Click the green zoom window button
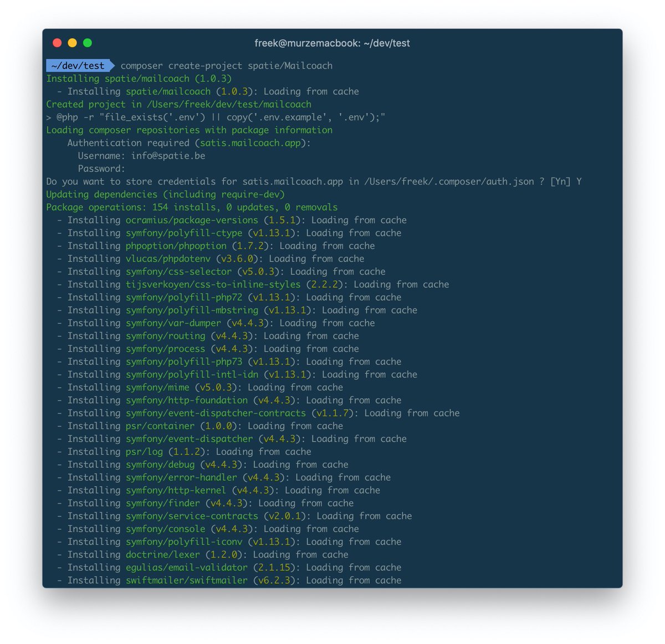The image size is (665, 644). click(x=88, y=43)
